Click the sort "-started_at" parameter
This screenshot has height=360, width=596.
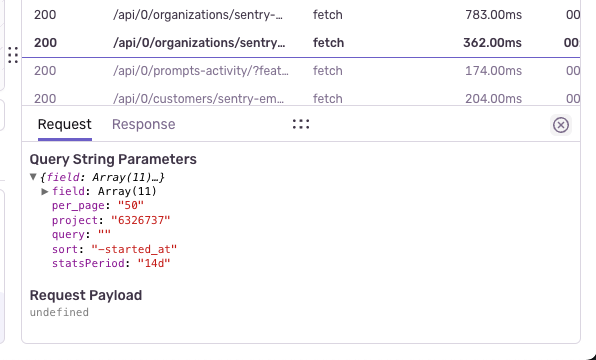pyautogui.click(x=114, y=249)
